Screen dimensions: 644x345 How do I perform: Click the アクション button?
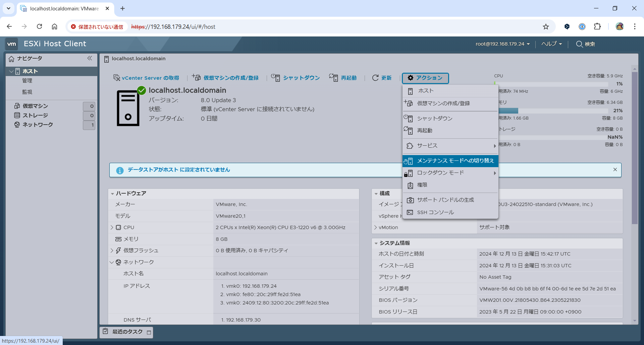pos(425,78)
